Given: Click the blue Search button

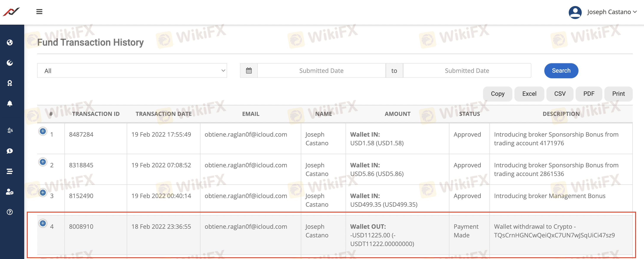Looking at the screenshot, I should [561, 71].
